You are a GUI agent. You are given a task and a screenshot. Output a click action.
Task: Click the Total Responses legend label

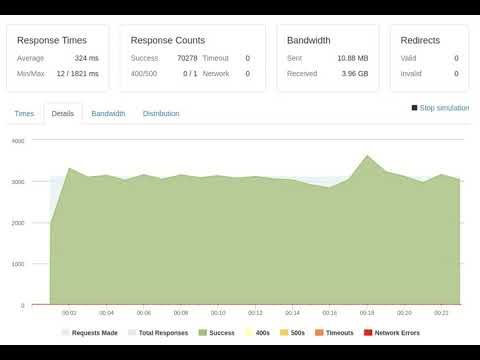click(163, 333)
